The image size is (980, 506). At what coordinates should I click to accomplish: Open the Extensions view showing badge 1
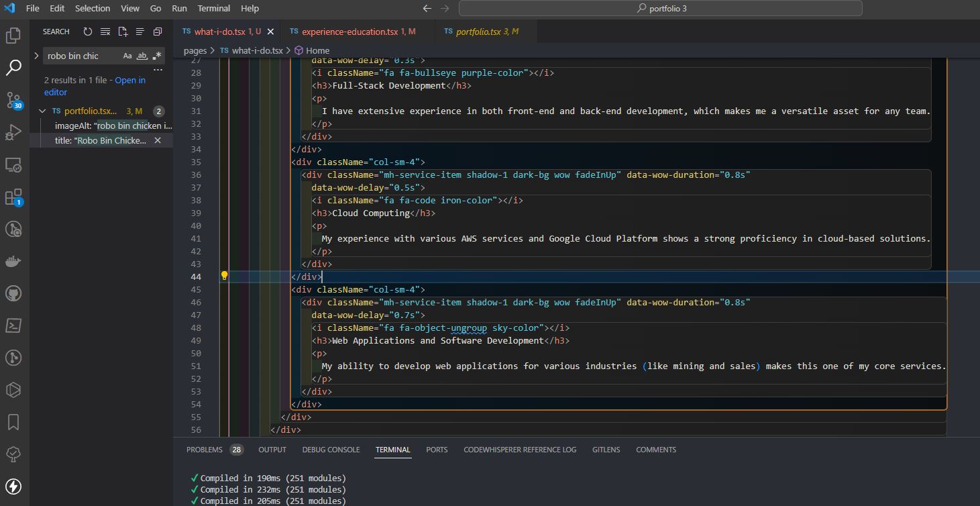point(13,197)
